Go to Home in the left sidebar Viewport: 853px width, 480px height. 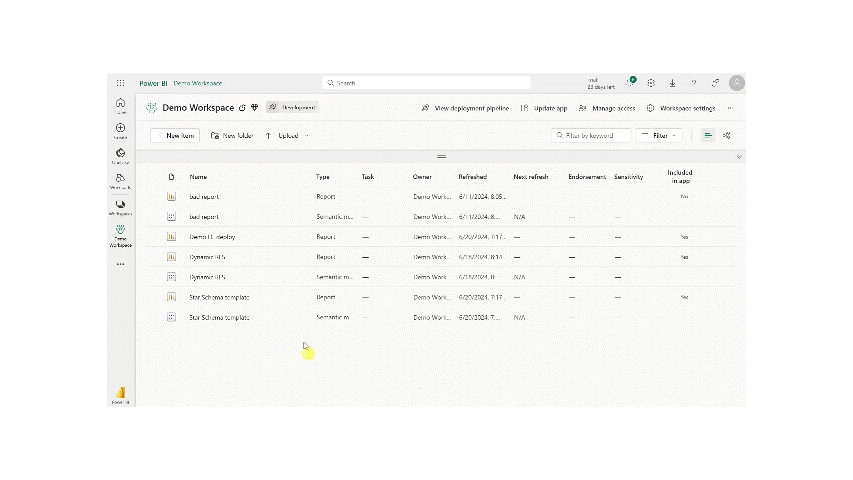(120, 105)
